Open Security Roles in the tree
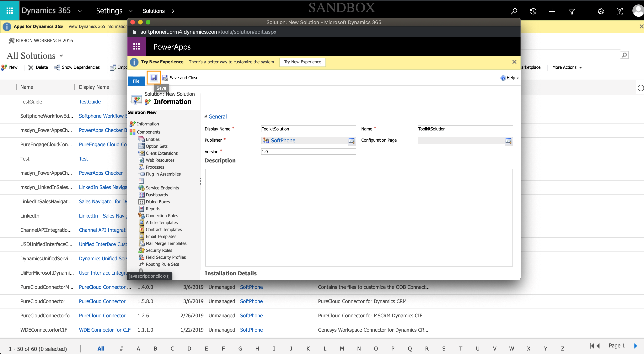The width and height of the screenshot is (644, 354). 159,250
